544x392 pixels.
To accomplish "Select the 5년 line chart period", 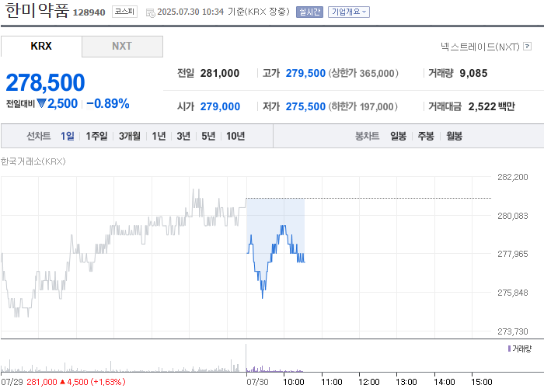I will pos(208,136).
